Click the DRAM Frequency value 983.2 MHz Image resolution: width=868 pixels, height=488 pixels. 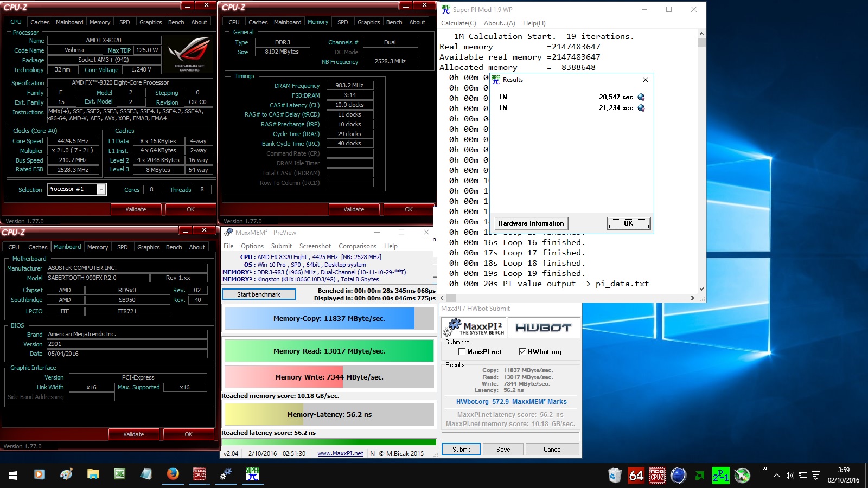click(349, 86)
